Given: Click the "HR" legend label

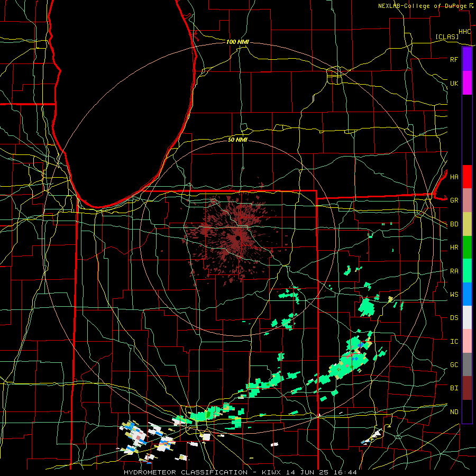Looking at the screenshot, I should (454, 248).
